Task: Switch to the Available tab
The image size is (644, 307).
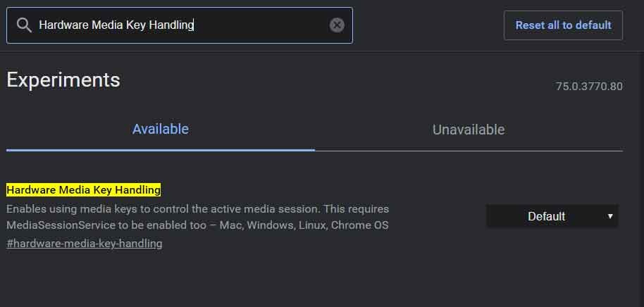Action: tap(161, 130)
